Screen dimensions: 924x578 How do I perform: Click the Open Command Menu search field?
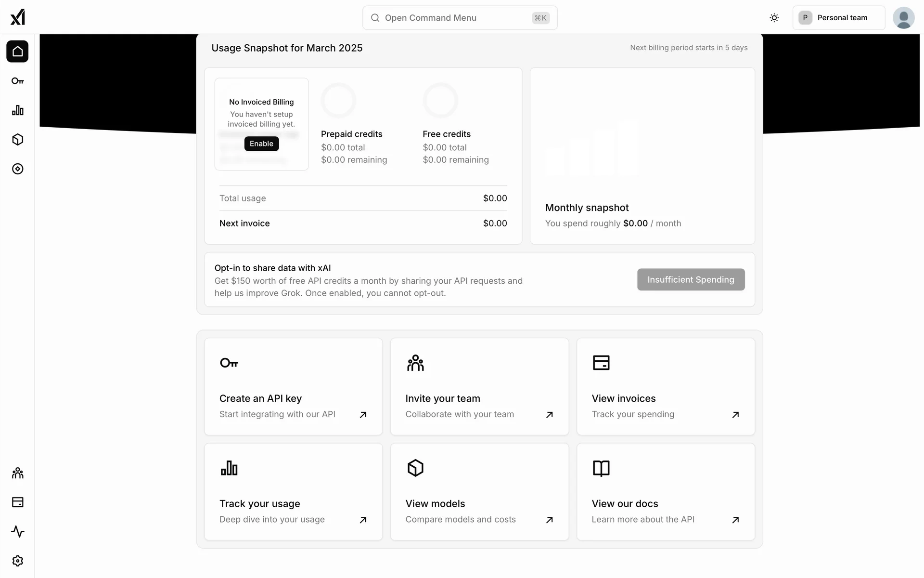tap(460, 18)
